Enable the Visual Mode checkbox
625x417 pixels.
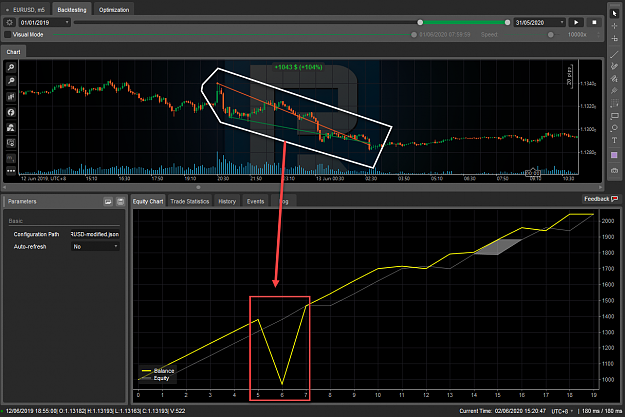pos(8,35)
